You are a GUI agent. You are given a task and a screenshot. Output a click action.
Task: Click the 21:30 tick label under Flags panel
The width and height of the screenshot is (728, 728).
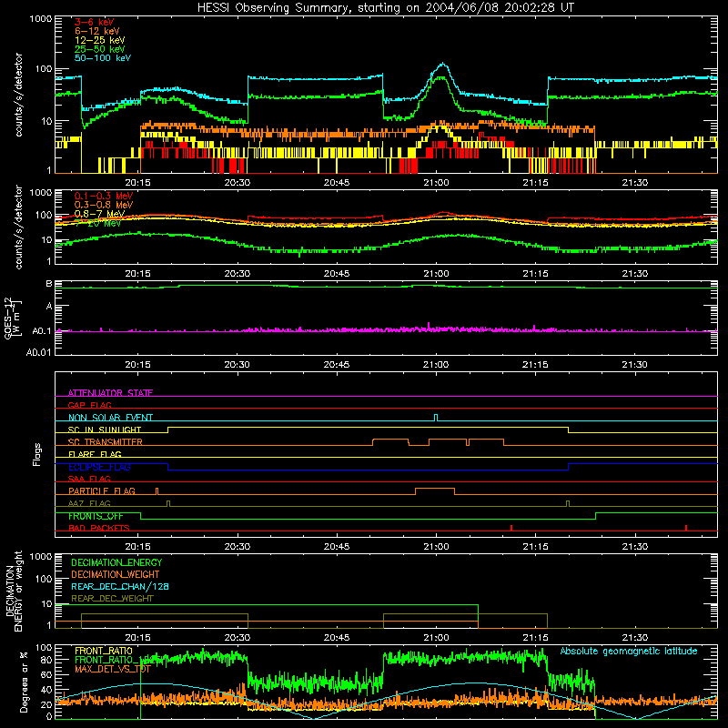(x=634, y=547)
